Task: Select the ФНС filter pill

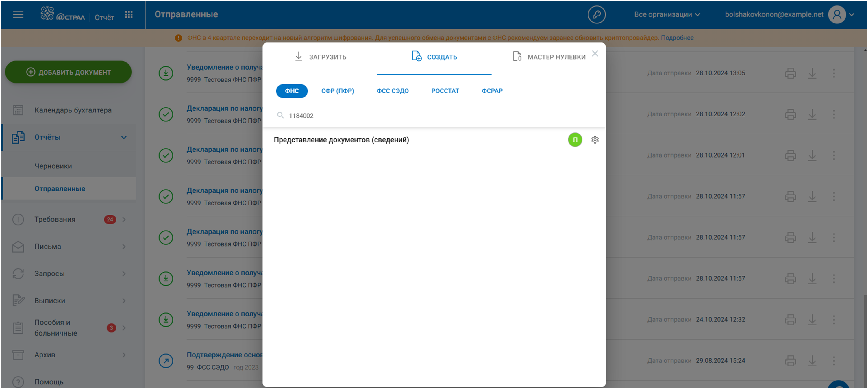Action: [291, 91]
